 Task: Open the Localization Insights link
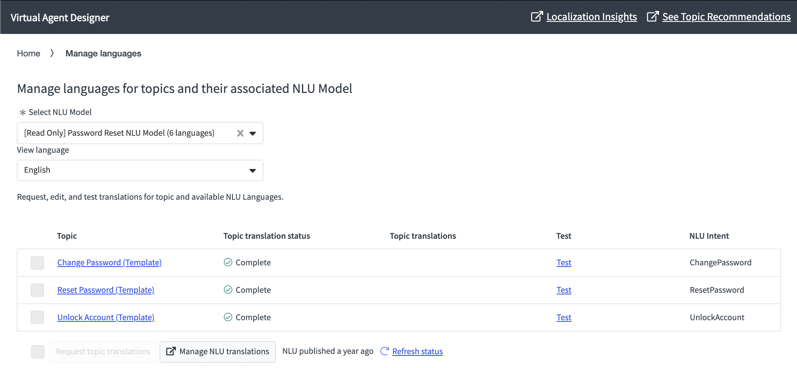[592, 17]
